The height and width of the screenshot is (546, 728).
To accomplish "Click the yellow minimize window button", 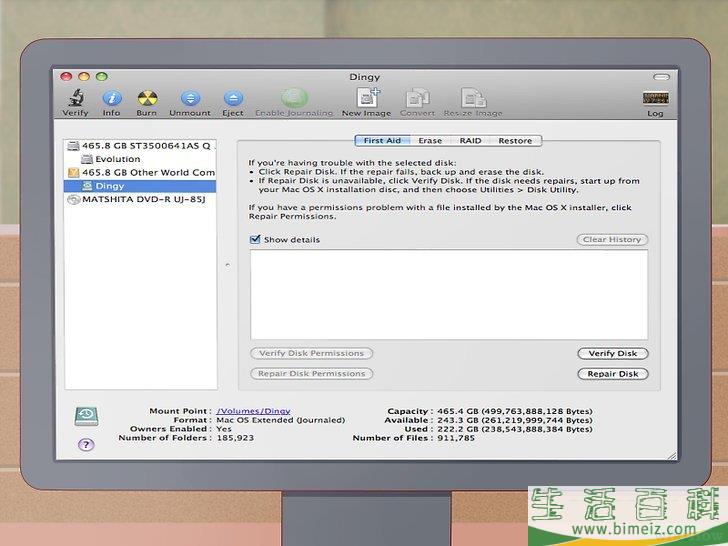I will pos(84,77).
